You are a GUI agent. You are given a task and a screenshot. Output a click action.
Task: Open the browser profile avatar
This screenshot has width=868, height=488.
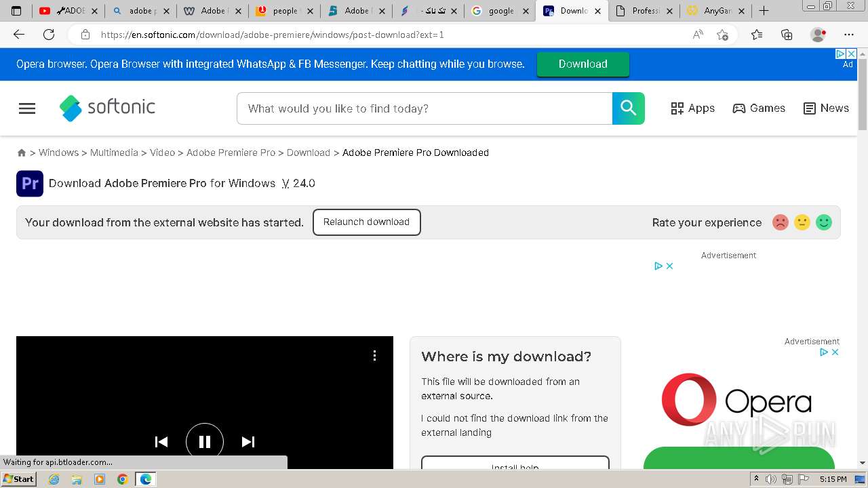coord(818,35)
